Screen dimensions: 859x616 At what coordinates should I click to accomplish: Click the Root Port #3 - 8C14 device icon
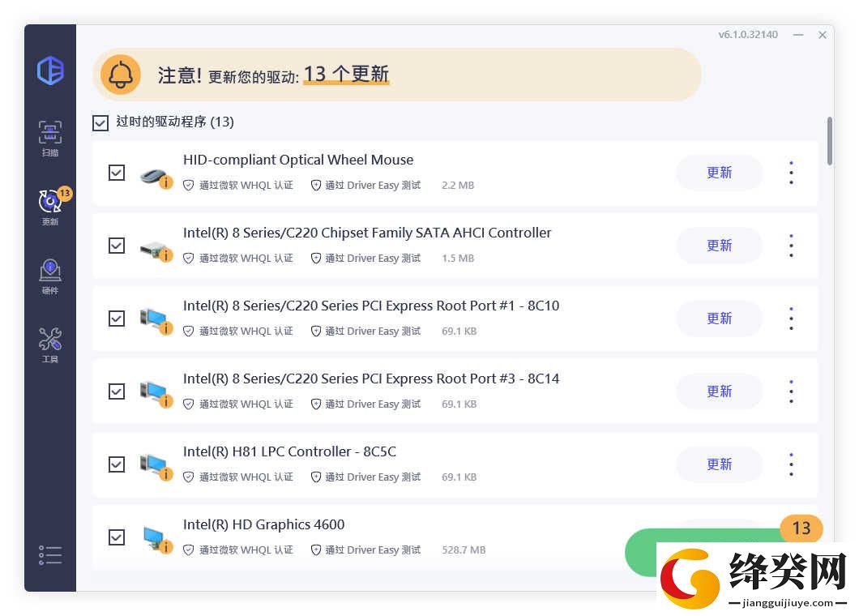(156, 394)
